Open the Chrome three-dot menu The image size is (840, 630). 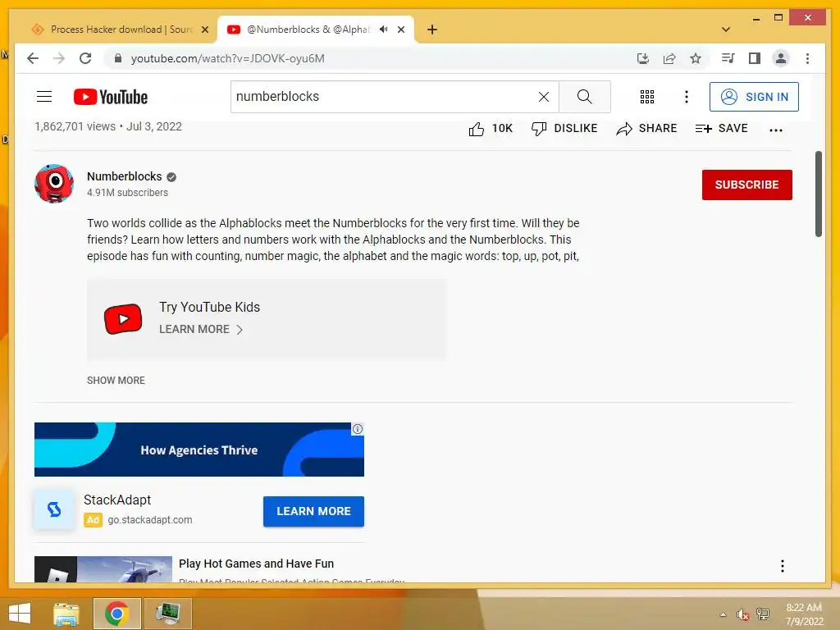point(807,58)
